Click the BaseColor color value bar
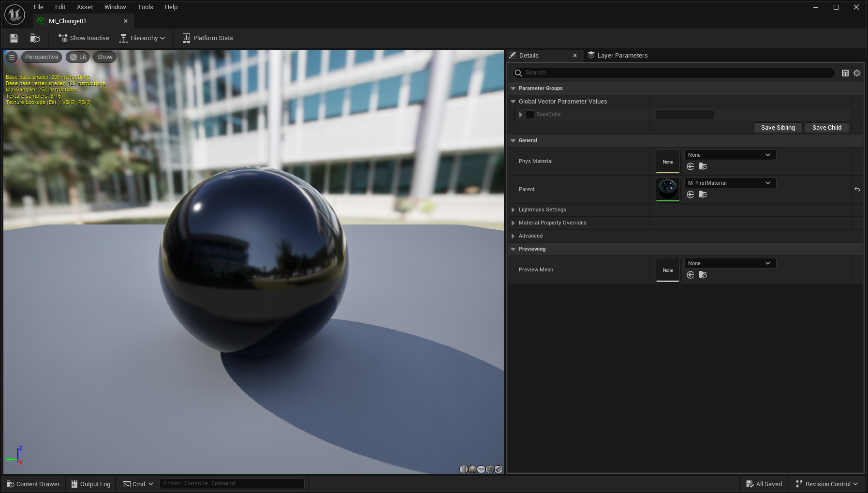 pos(685,115)
